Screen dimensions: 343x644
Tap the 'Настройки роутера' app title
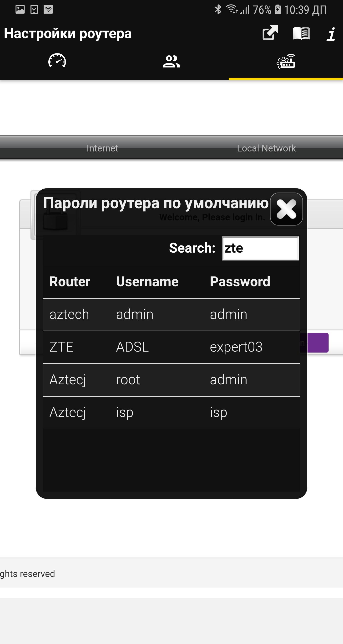pyautogui.click(x=68, y=33)
